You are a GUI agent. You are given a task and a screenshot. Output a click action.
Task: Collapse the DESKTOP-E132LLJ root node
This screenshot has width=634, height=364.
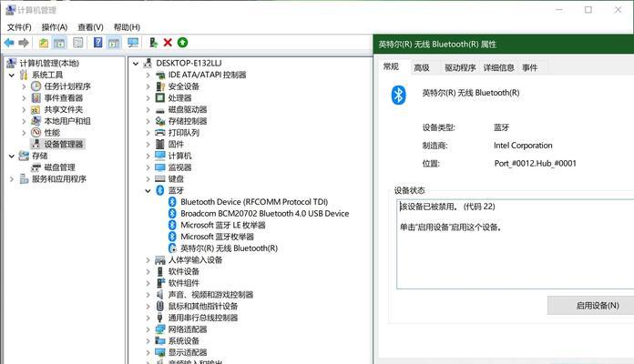136,63
